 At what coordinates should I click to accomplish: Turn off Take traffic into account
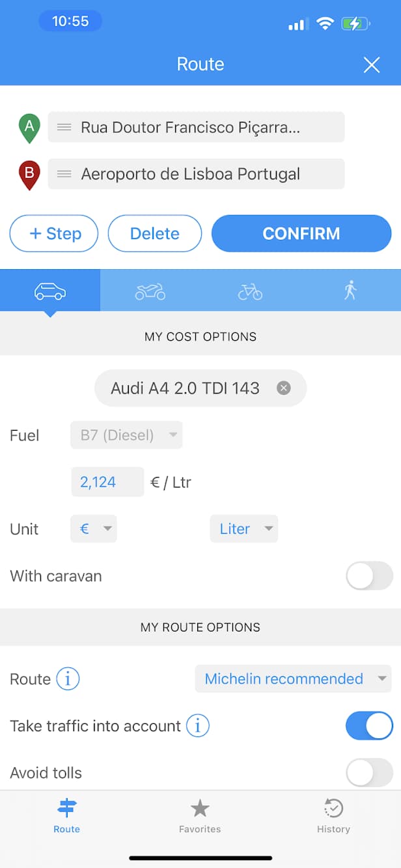[x=369, y=726]
